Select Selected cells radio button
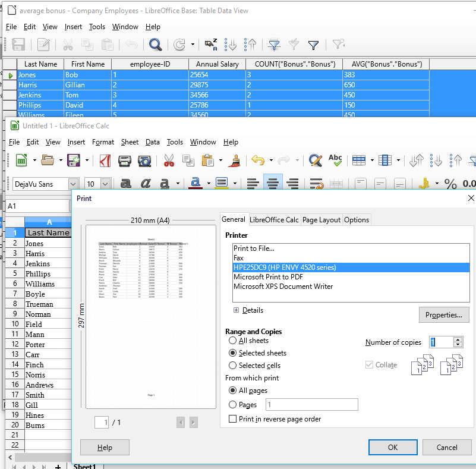The width and height of the screenshot is (476, 469). click(x=232, y=365)
